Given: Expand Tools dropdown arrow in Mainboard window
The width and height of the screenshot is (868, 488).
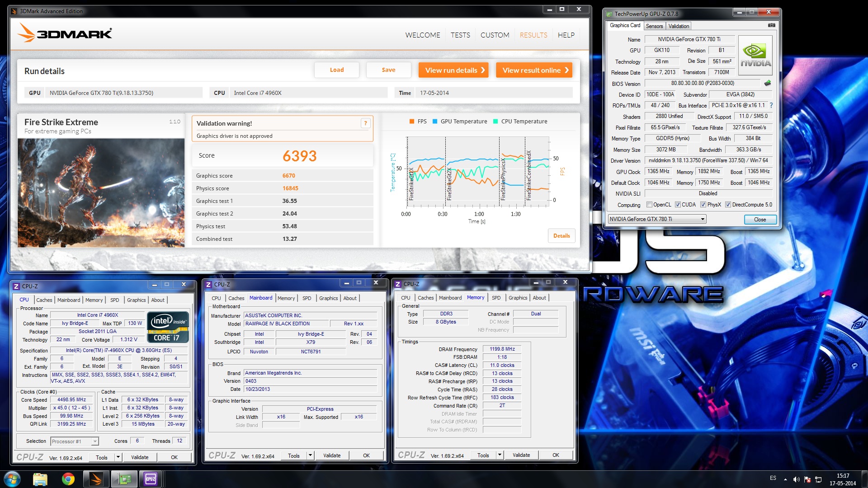Looking at the screenshot, I should tap(311, 455).
